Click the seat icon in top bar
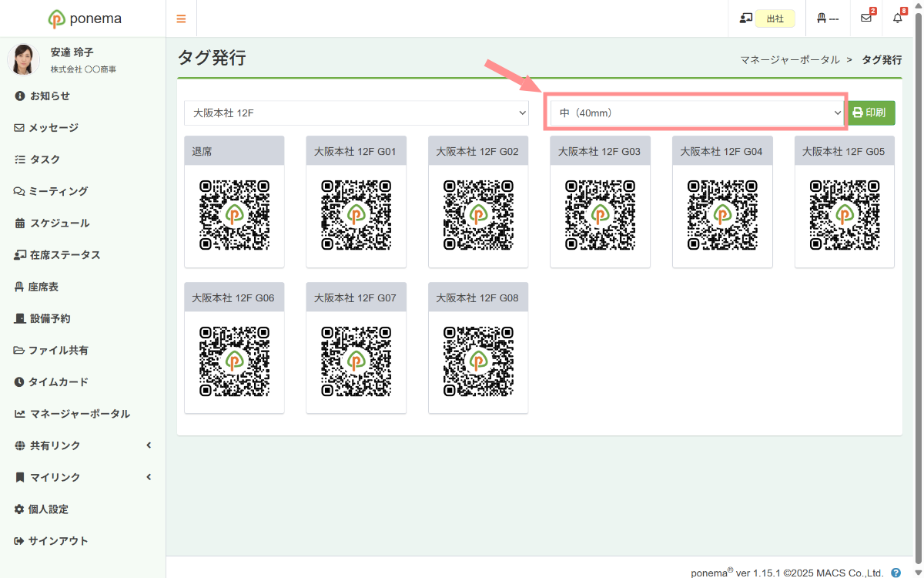 point(822,18)
